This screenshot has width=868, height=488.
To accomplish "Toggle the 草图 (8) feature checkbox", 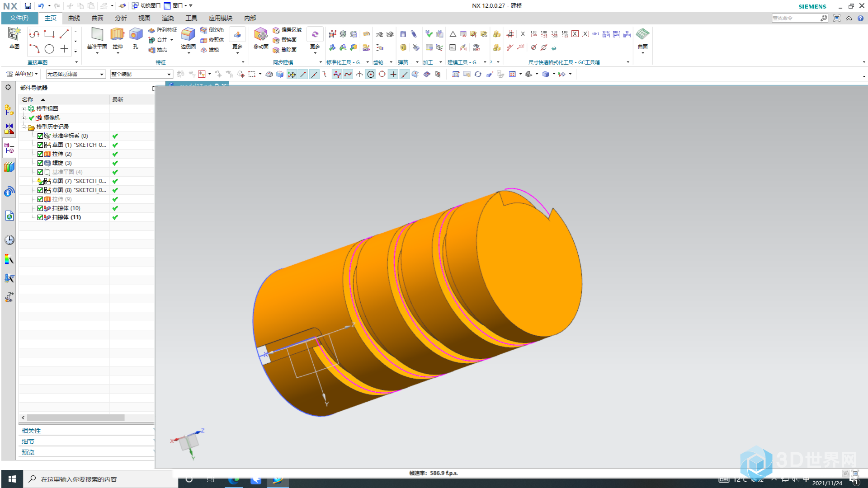I will (40, 190).
